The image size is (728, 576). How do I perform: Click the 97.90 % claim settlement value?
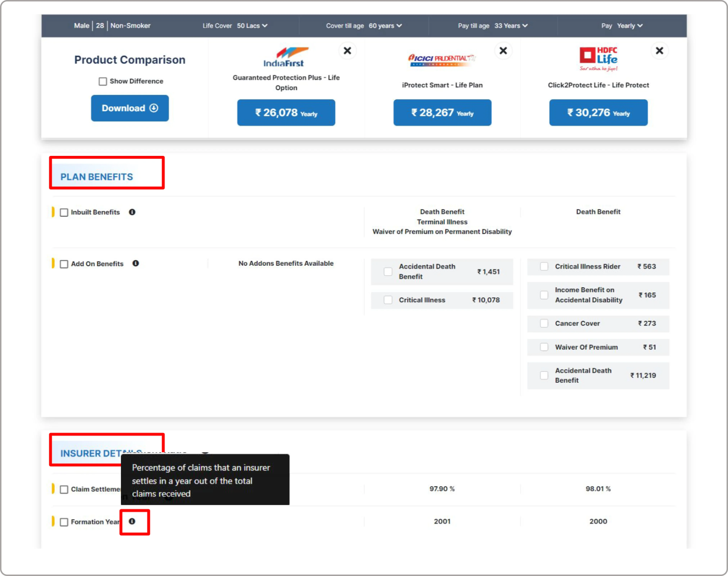[442, 489]
